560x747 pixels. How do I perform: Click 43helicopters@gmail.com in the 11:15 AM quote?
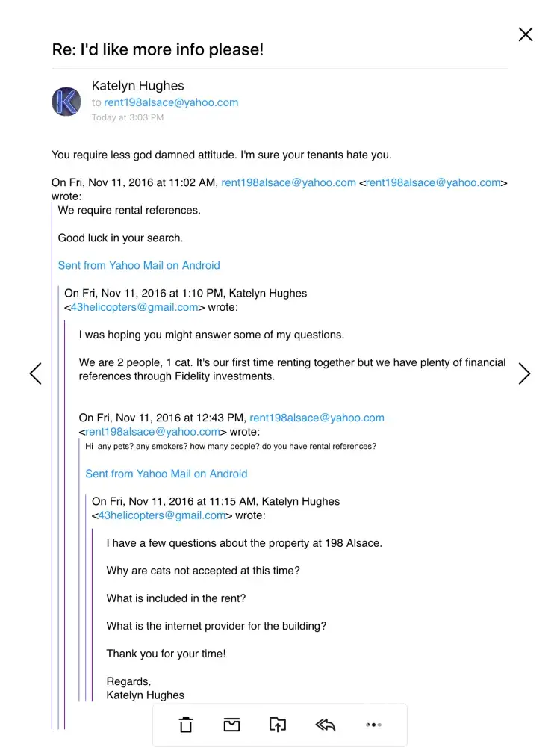[162, 515]
